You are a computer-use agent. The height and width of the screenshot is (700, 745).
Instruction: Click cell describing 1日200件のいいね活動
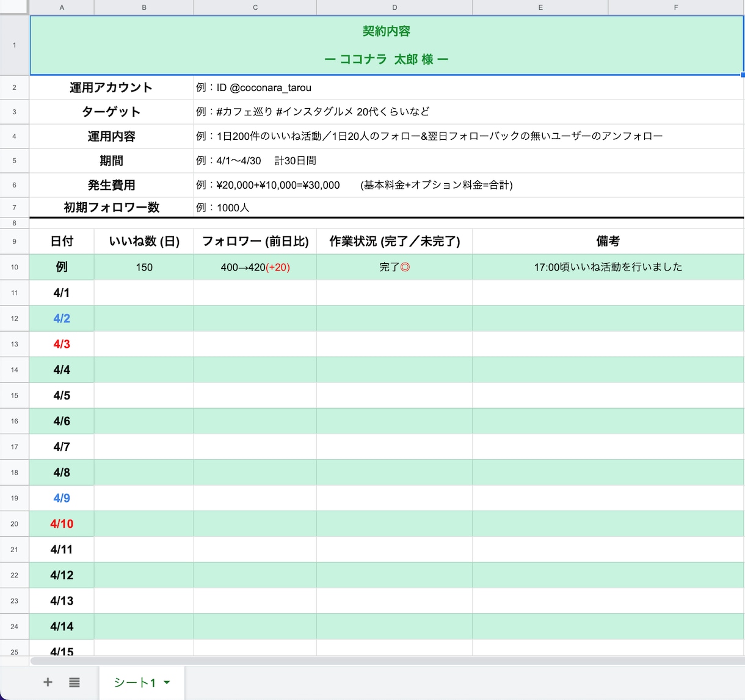(469, 136)
